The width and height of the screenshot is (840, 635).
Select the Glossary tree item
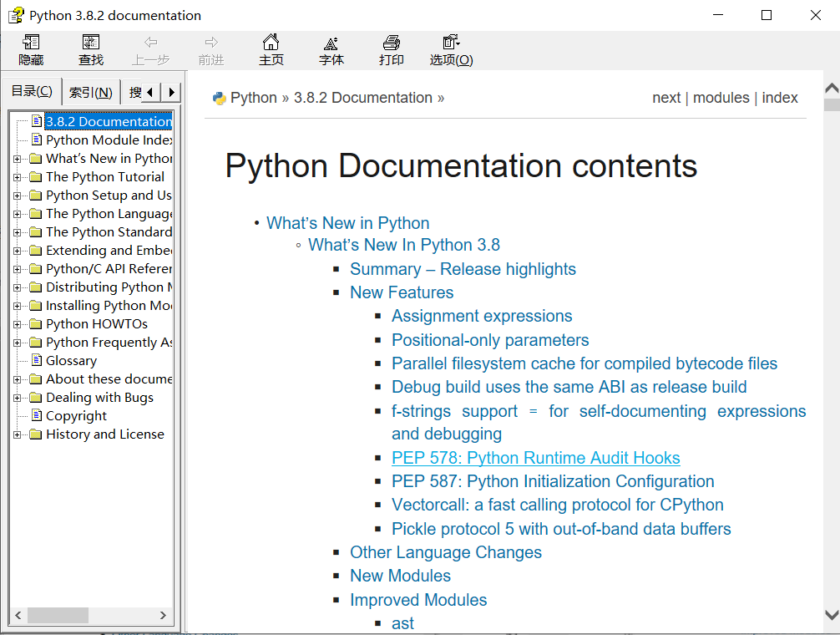tap(71, 361)
